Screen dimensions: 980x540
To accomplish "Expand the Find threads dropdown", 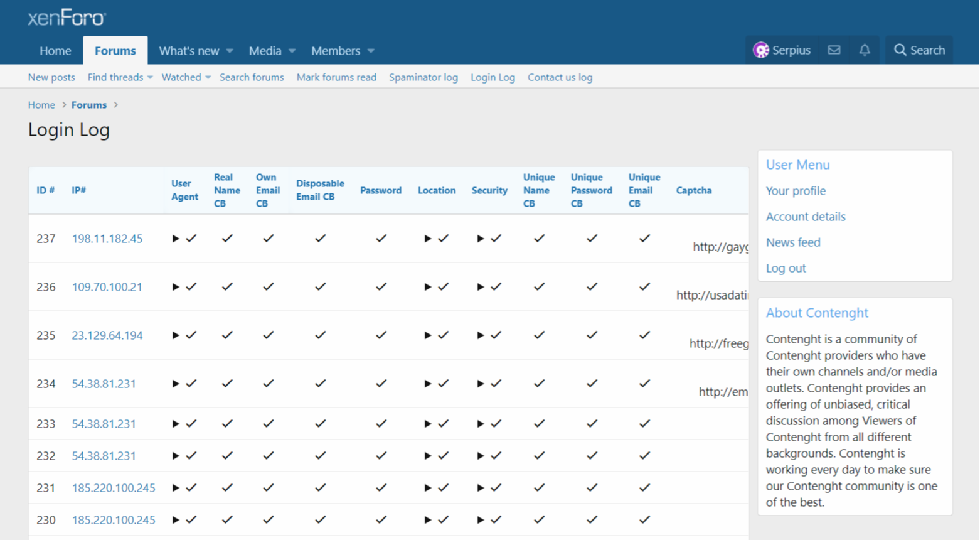I will 150,78.
